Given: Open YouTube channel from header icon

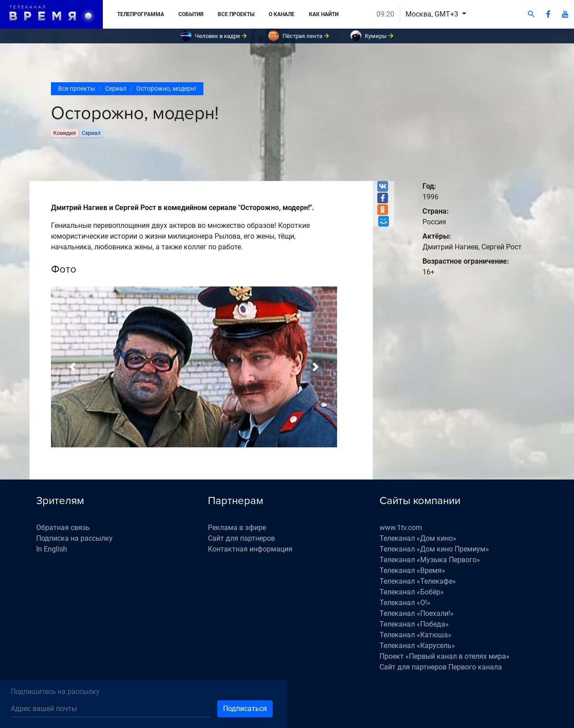Looking at the screenshot, I should (x=565, y=14).
